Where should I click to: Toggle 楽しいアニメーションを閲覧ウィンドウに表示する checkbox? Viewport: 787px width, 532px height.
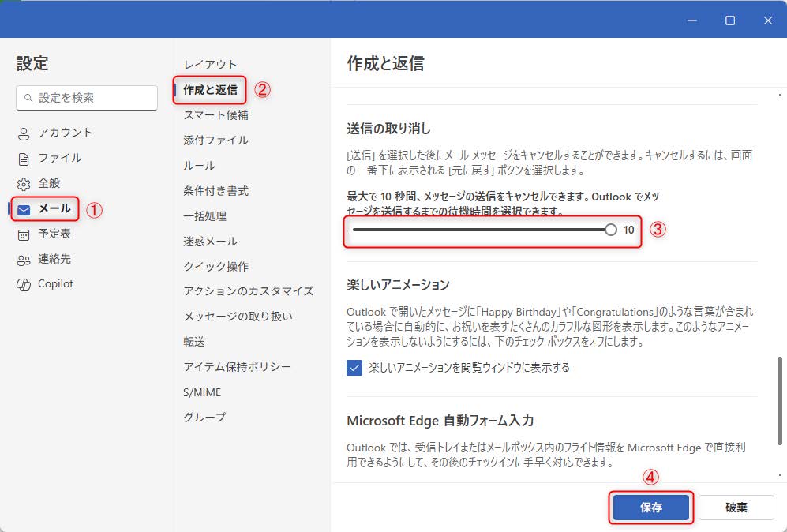pyautogui.click(x=354, y=368)
